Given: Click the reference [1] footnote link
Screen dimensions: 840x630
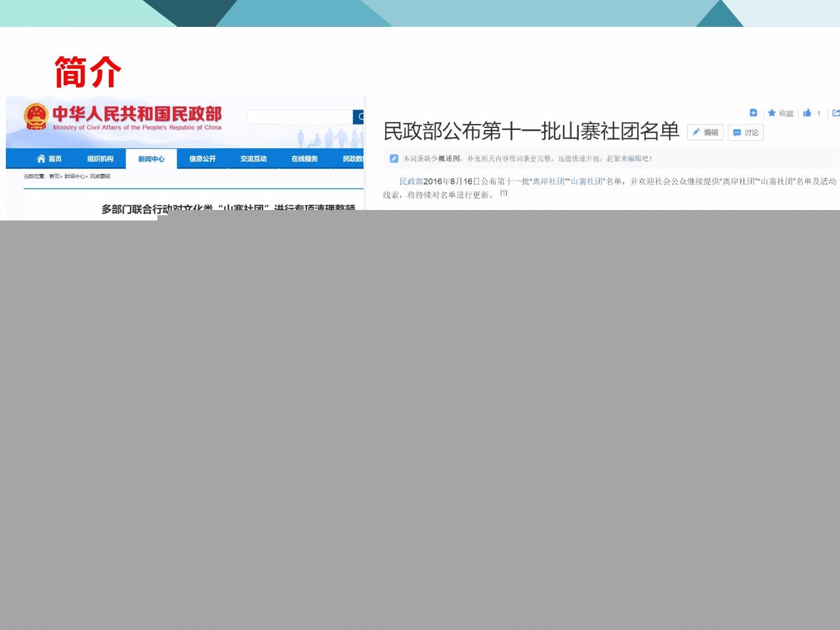Looking at the screenshot, I should click(503, 193).
